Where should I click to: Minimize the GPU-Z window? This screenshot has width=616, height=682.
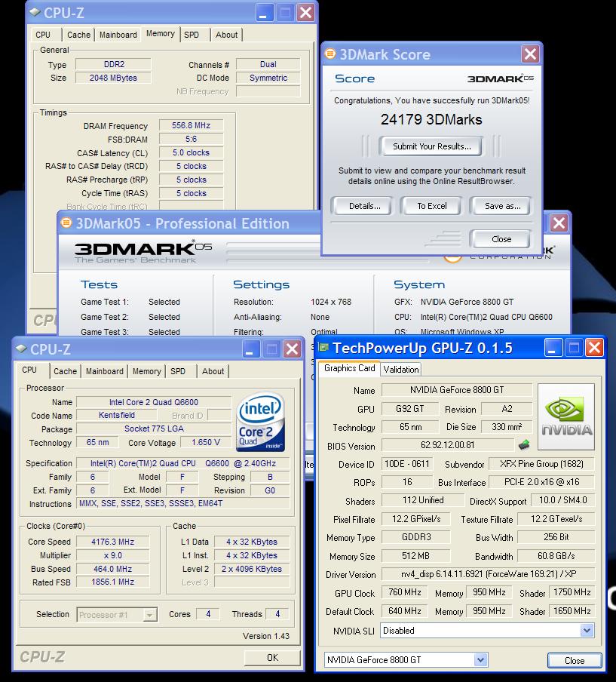pyautogui.click(x=552, y=348)
